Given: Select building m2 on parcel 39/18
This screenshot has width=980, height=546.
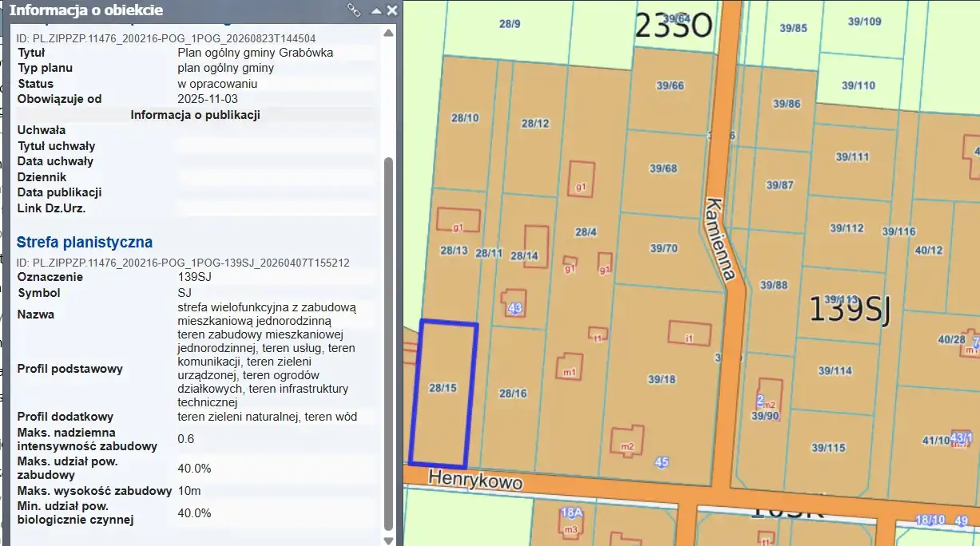Looking at the screenshot, I should 627,441.
